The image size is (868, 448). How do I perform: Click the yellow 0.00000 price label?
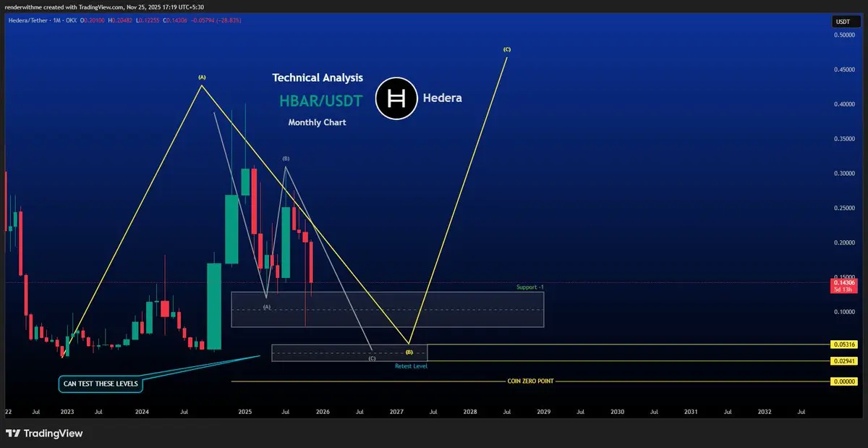tap(843, 381)
